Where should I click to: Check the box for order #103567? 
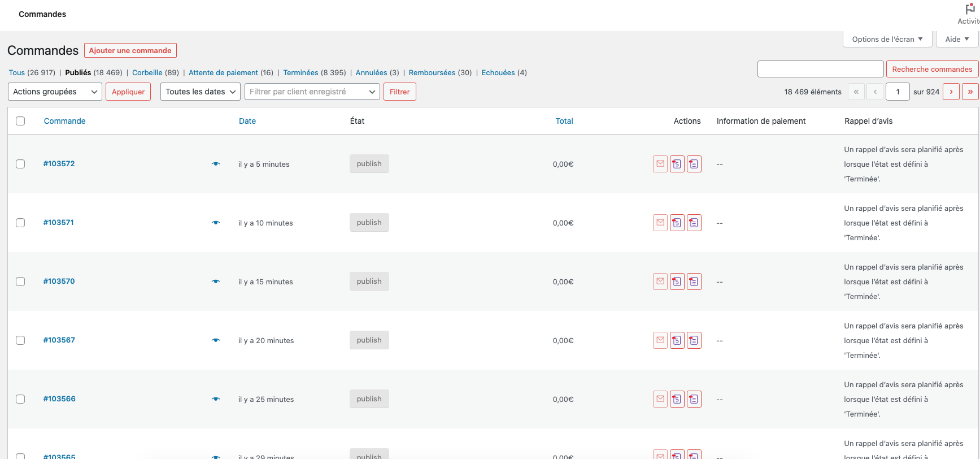(20, 340)
